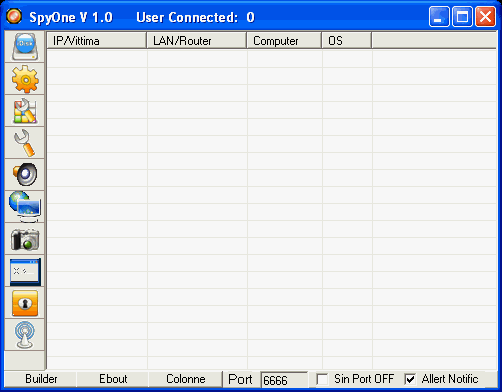Open the Builder button
Screen dimensions: 502x392
[x=41, y=379]
